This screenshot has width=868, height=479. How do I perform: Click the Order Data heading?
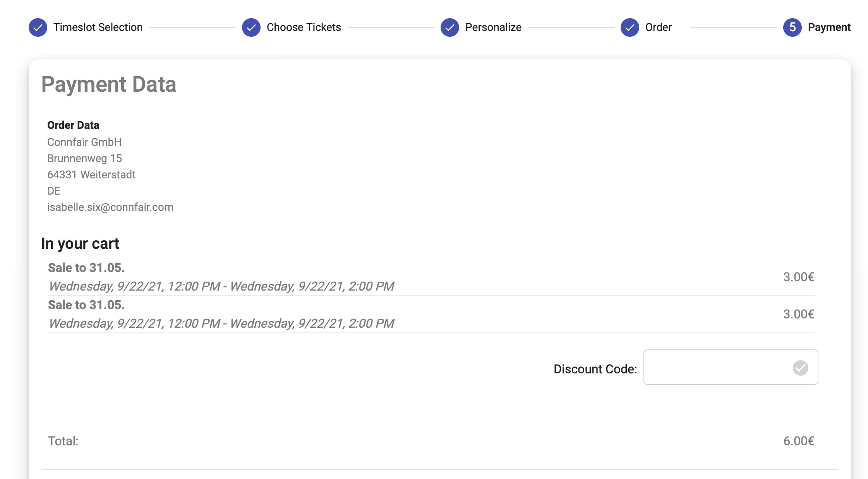pyautogui.click(x=73, y=125)
